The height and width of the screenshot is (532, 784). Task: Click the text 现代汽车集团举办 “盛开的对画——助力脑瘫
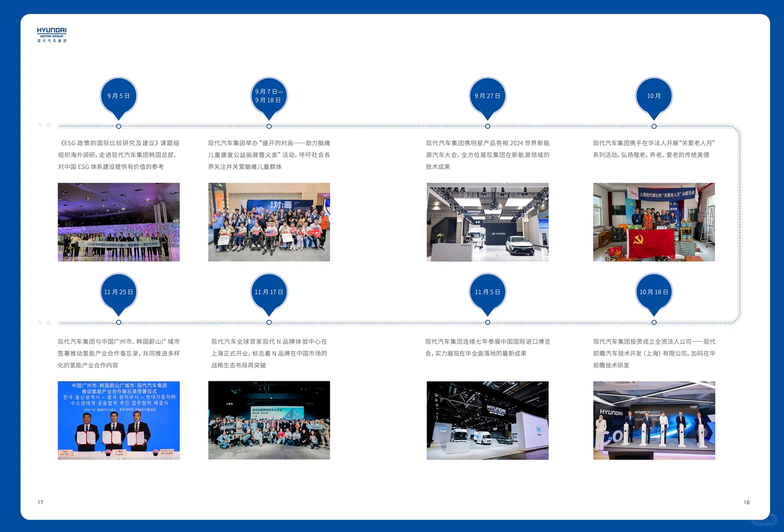(269, 143)
